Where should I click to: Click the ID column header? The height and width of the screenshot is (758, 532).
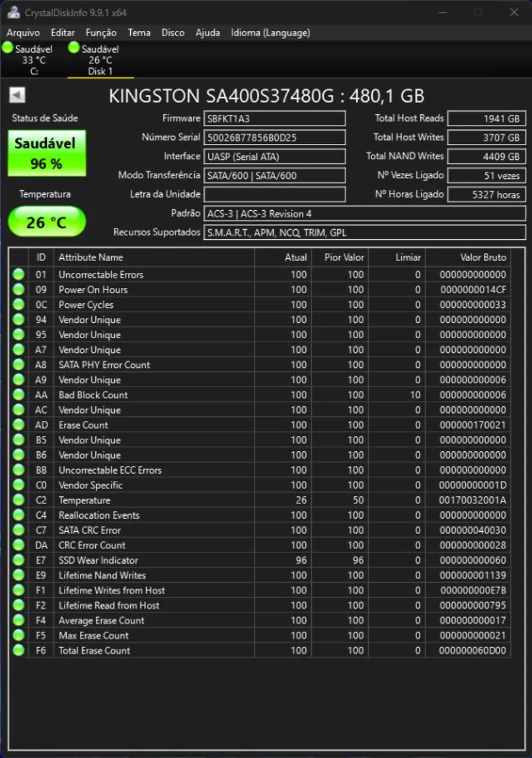coord(41,257)
